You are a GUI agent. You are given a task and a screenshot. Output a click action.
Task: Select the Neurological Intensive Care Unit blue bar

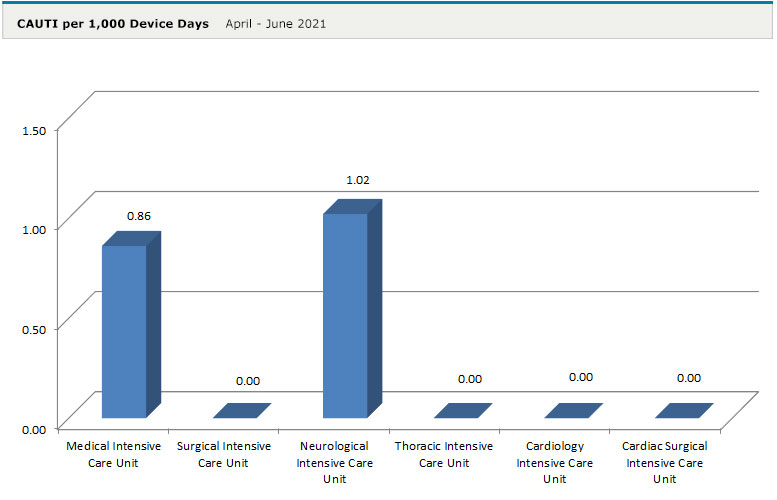[346, 315]
